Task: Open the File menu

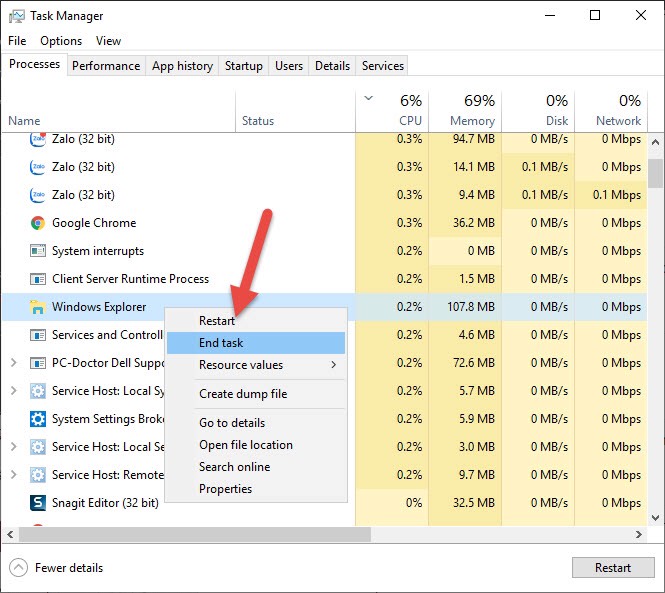Action: point(17,41)
